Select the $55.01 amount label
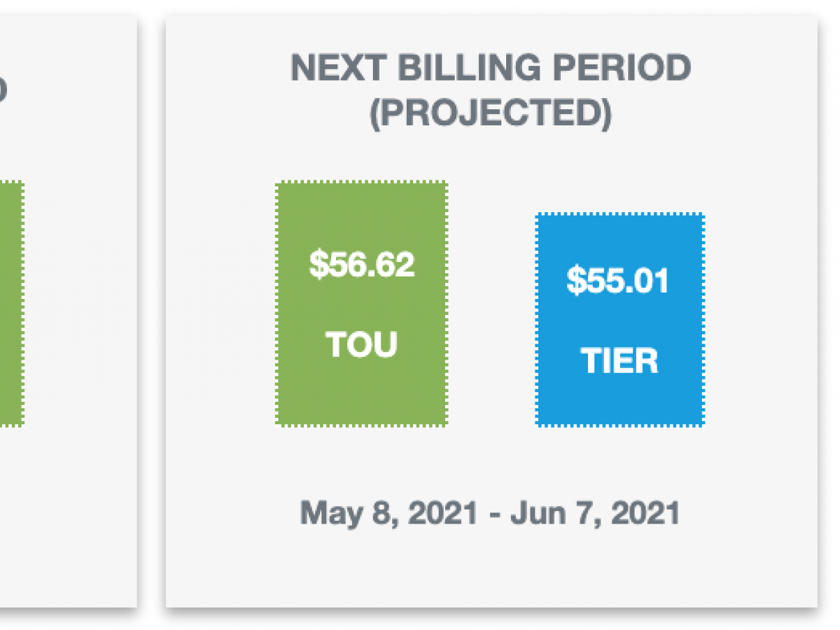Screen dimensions: 840x630 coord(618,280)
